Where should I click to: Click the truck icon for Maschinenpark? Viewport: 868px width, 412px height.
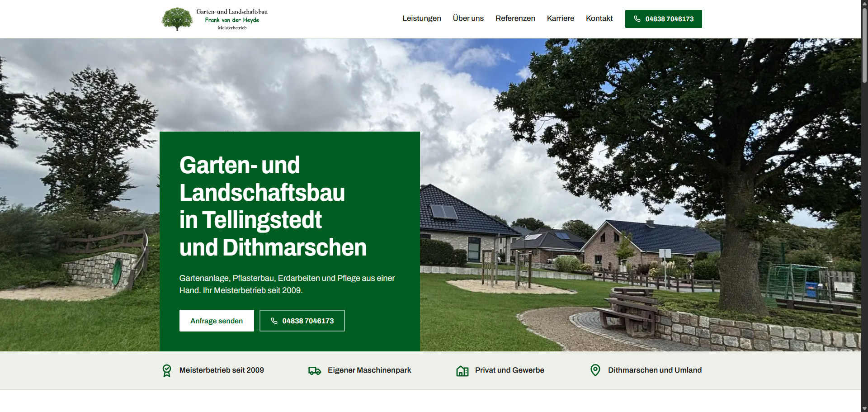coord(315,371)
